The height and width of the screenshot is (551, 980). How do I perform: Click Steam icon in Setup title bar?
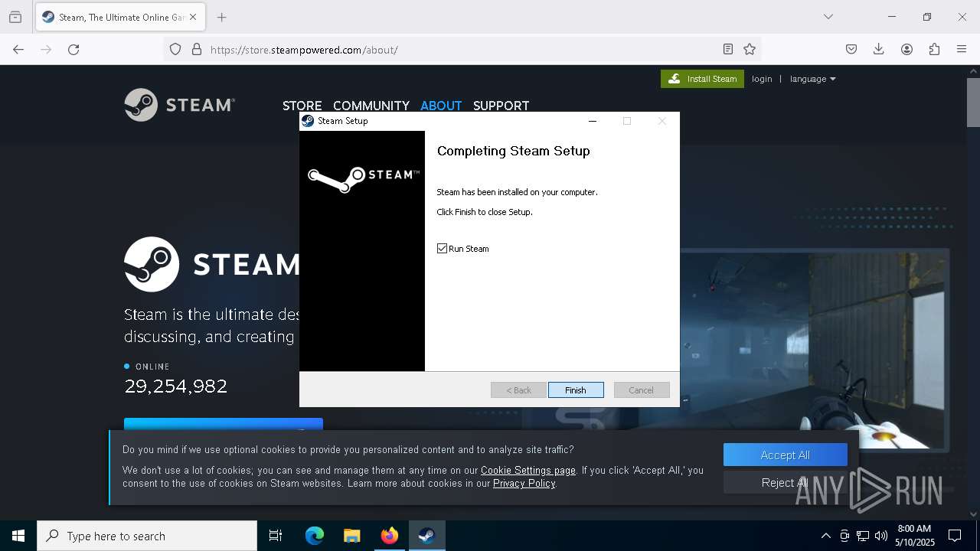click(x=308, y=121)
